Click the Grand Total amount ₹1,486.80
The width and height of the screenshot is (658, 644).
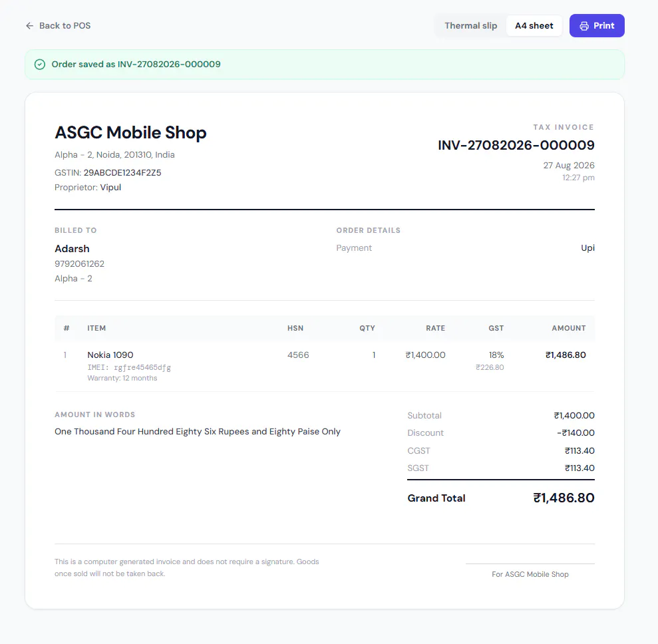tap(564, 498)
